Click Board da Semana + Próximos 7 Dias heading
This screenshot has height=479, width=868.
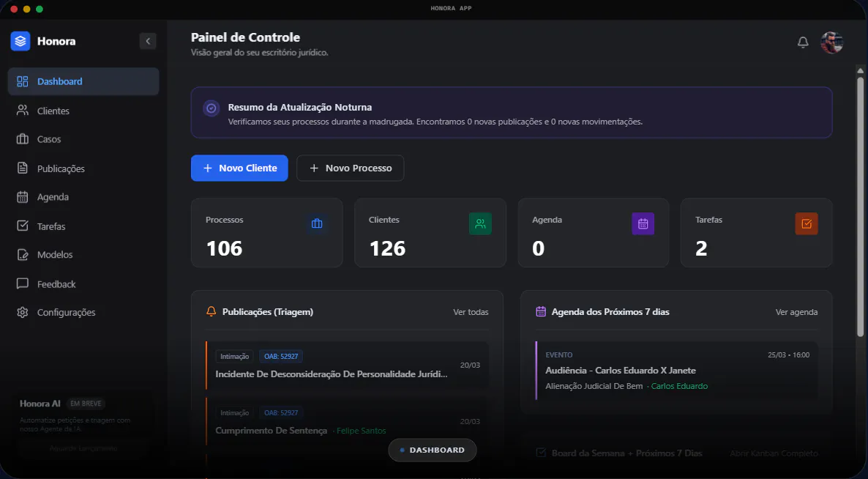click(627, 453)
